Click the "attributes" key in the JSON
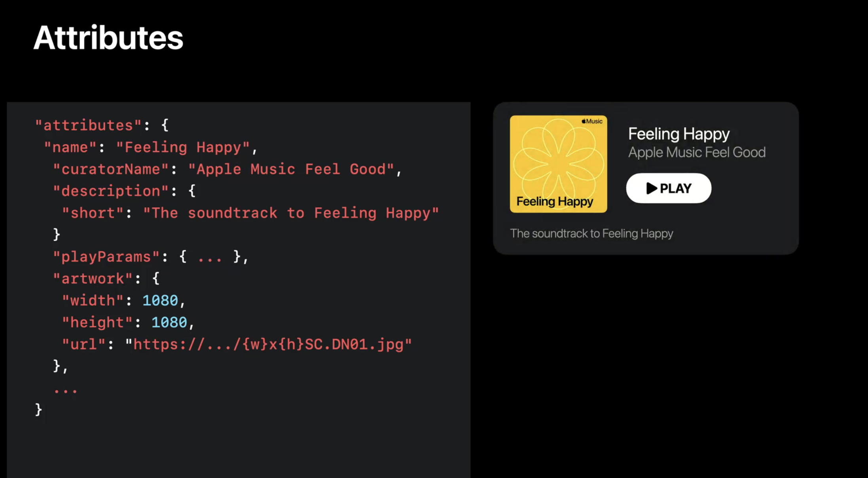The width and height of the screenshot is (868, 478). 88,125
